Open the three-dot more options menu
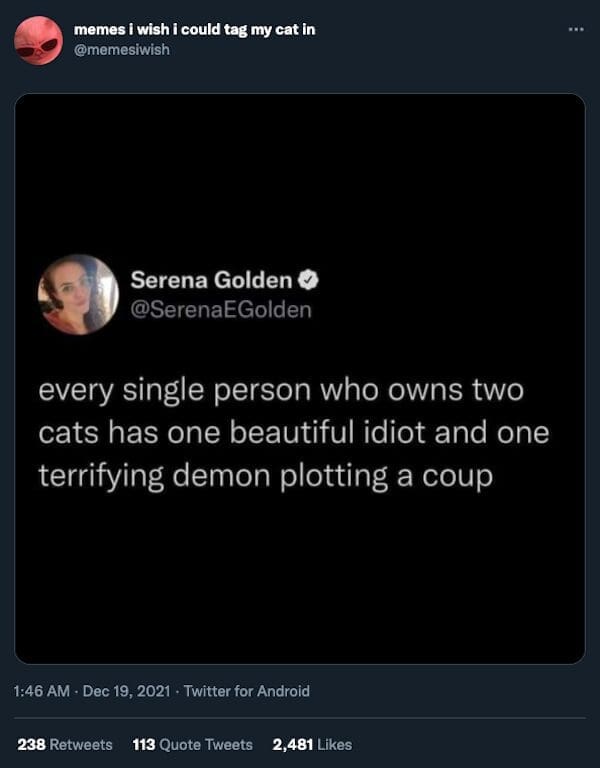The image size is (600, 768). pos(576,30)
